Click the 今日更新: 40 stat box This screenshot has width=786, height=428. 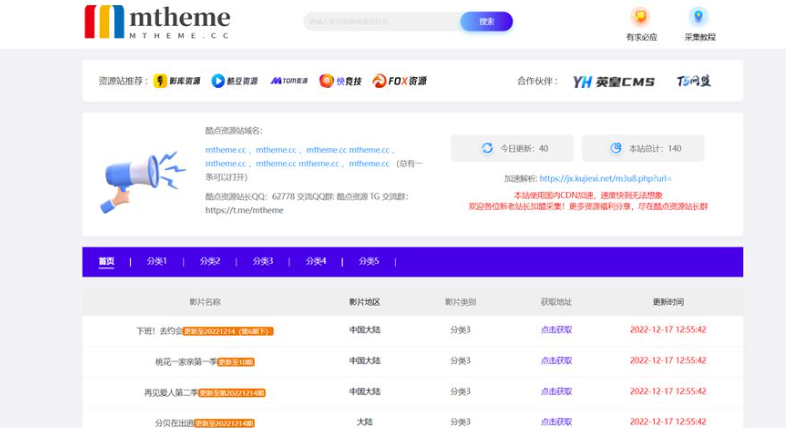click(512, 148)
